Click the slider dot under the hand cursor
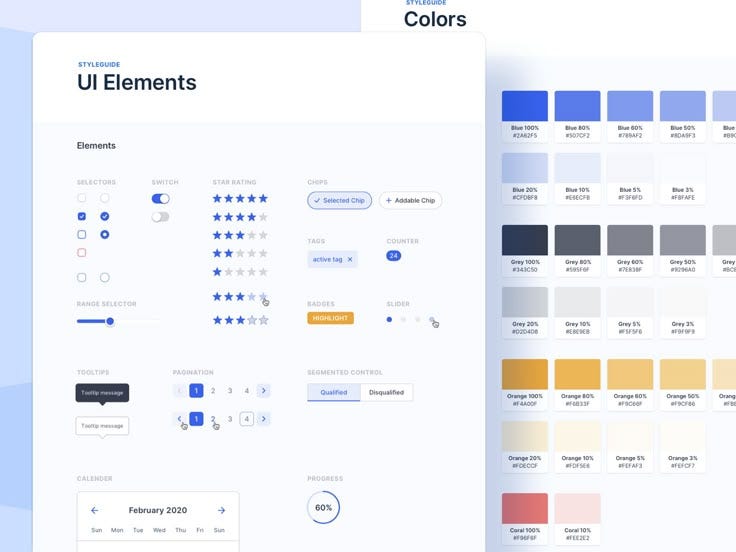The height and width of the screenshot is (552, 736). click(432, 320)
